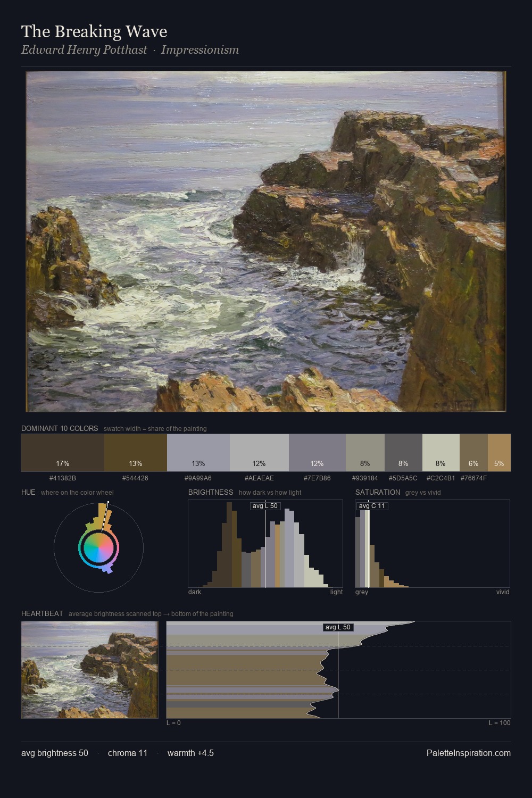532x798 pixels.
Task: Select the #C2C4B1 pale cream swatch
Action: point(441,453)
